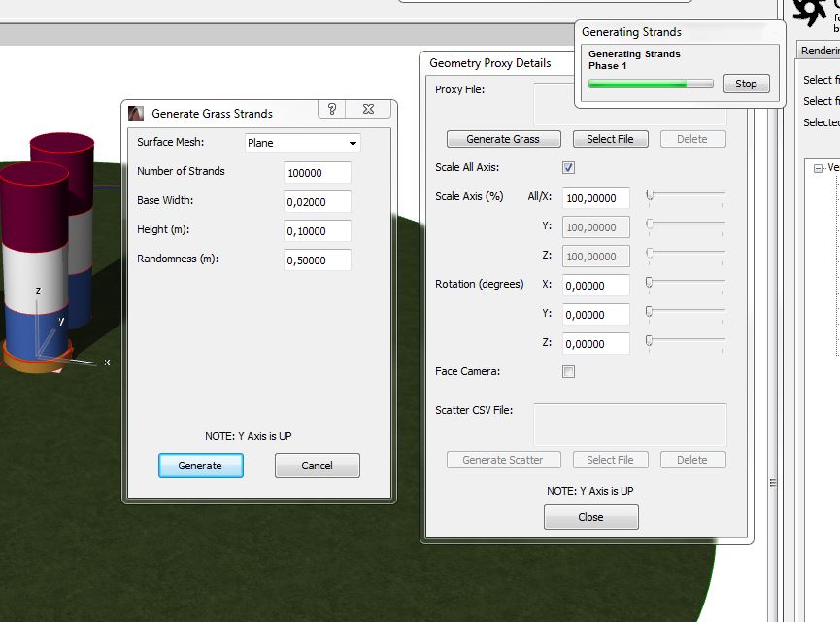This screenshot has height=622, width=840.
Task: Click the 'NOTE: Y Axis is UP' text in Generate dialog
Action: [249, 436]
